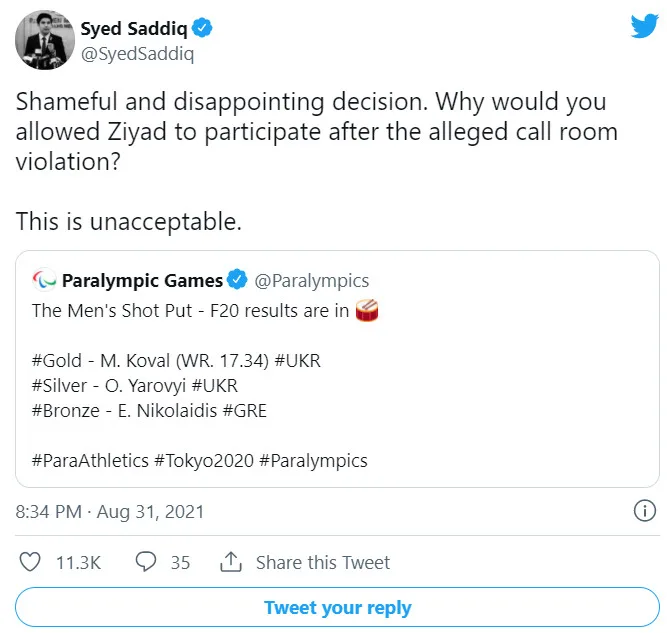The image size is (667, 633).
Task: Like the tweet with heart icon
Action: (31, 562)
